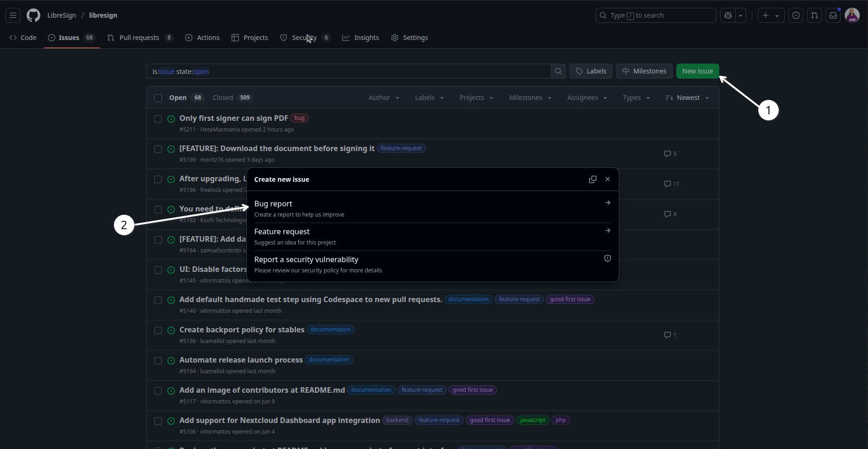The width and height of the screenshot is (868, 449).
Task: Click the Type to search box
Action: coord(656,15)
